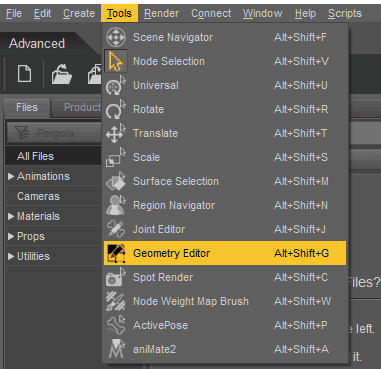Select the Node Selection arrow icon
This screenshot has height=369, width=381.
click(116, 61)
